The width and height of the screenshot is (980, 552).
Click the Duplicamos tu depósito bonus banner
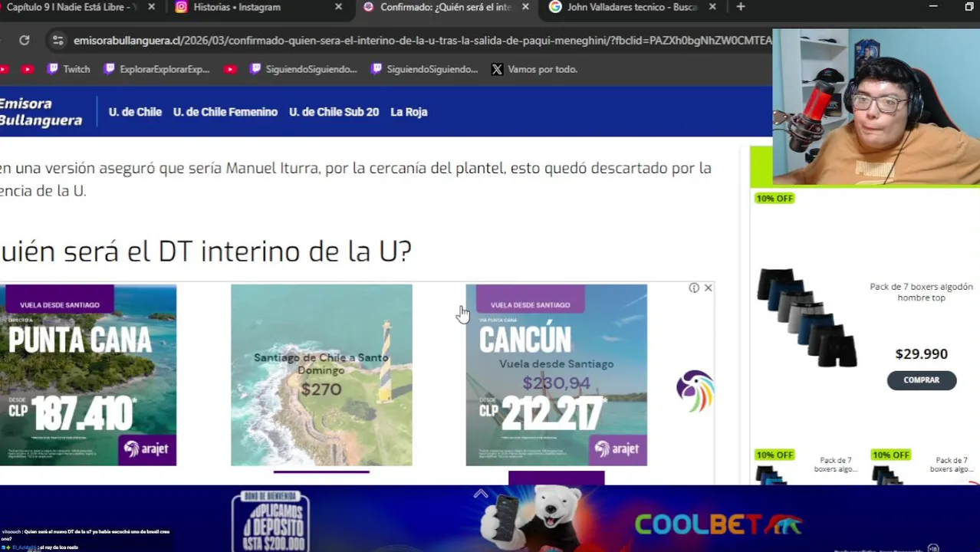tap(270, 521)
